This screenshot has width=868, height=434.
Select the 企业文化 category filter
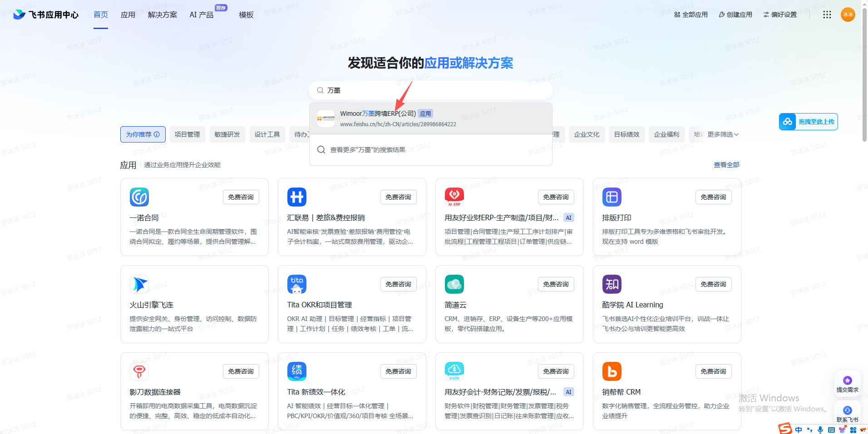[x=587, y=134]
